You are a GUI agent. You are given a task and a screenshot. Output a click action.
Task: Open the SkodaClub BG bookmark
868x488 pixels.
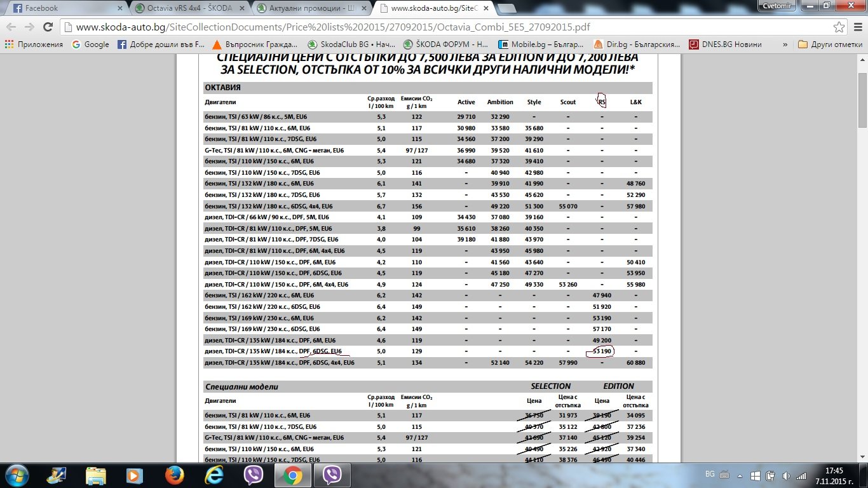[x=353, y=44]
